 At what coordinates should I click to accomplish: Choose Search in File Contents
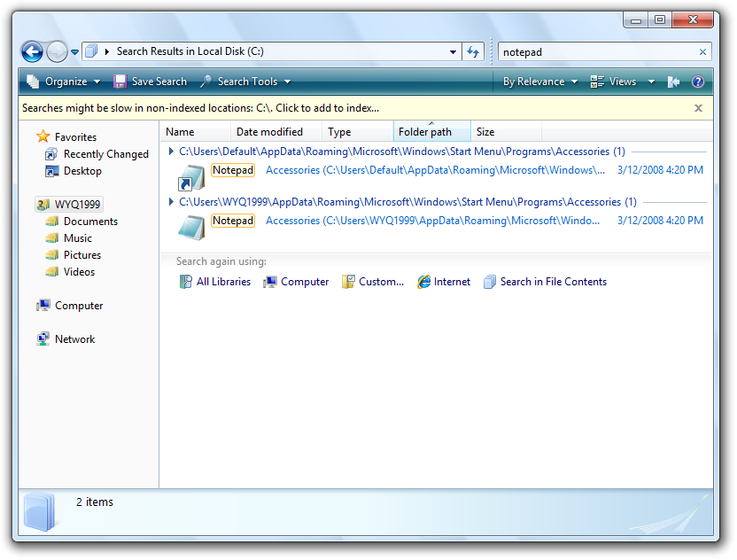click(x=545, y=282)
